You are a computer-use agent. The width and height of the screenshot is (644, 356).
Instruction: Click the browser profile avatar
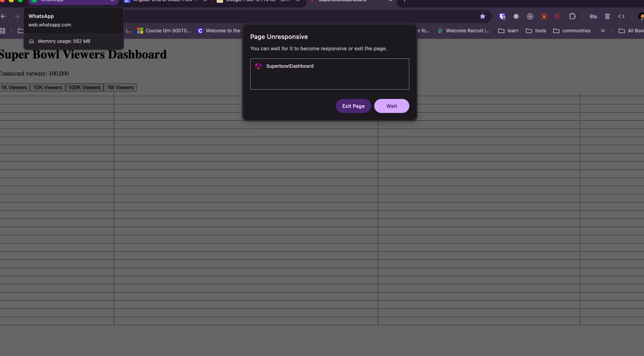[x=641, y=16]
